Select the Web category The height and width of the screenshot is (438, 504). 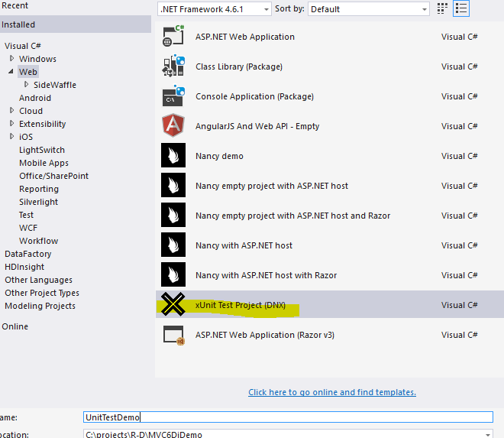point(28,71)
